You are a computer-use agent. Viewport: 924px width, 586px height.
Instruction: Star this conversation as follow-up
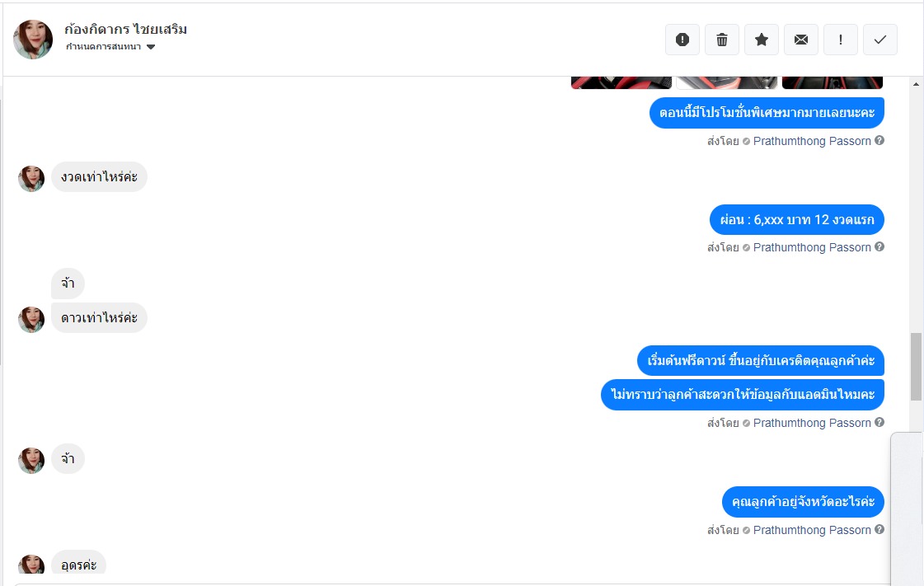click(762, 40)
